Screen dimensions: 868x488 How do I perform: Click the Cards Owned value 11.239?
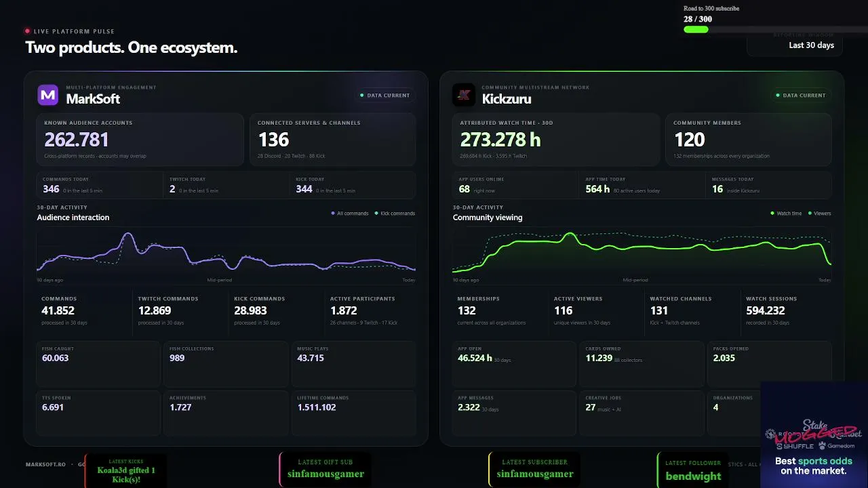(599, 358)
